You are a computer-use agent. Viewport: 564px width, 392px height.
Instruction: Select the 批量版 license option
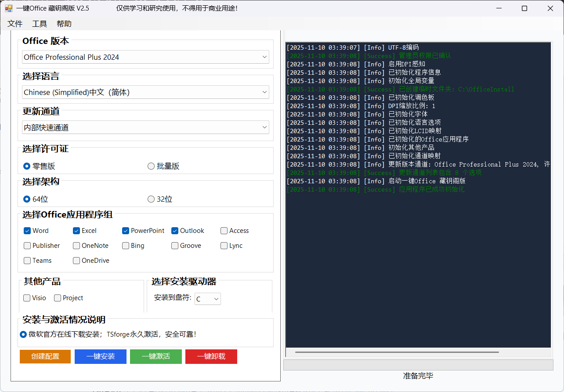tap(151, 166)
